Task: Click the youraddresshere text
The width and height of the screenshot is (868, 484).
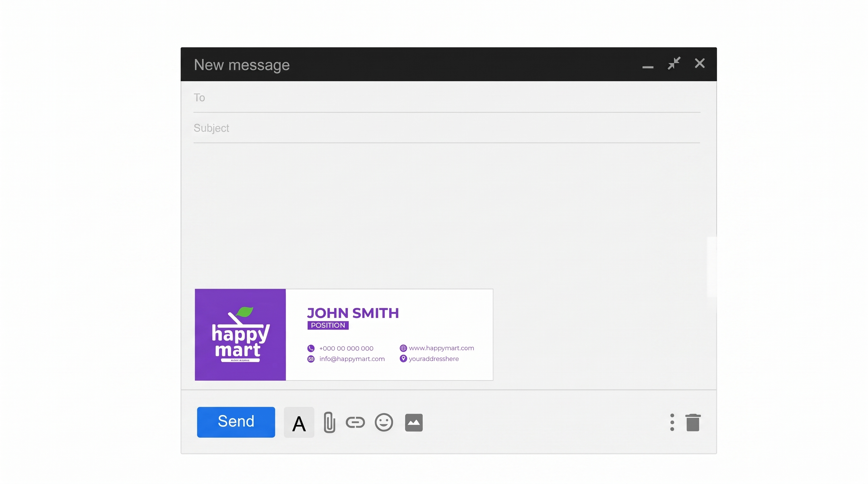Action: tap(434, 359)
